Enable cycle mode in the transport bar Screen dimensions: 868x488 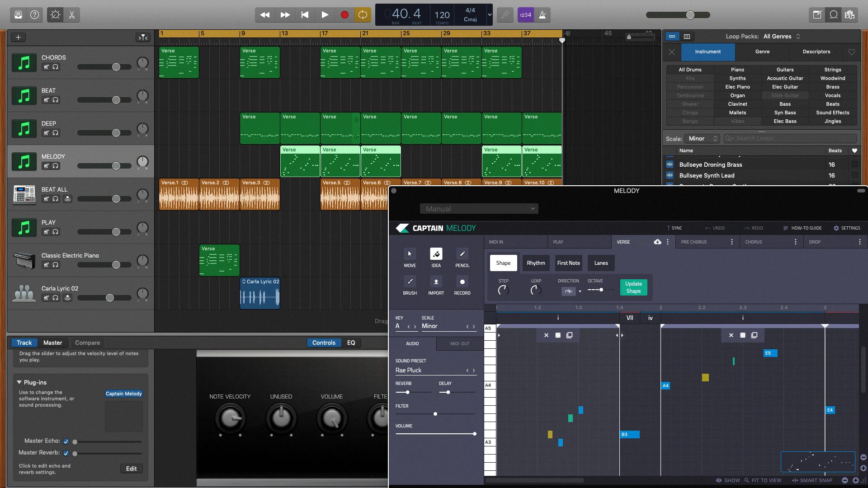(x=363, y=14)
